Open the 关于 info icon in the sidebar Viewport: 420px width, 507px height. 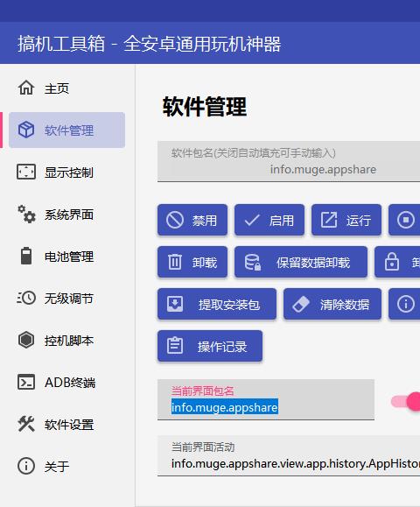click(26, 466)
